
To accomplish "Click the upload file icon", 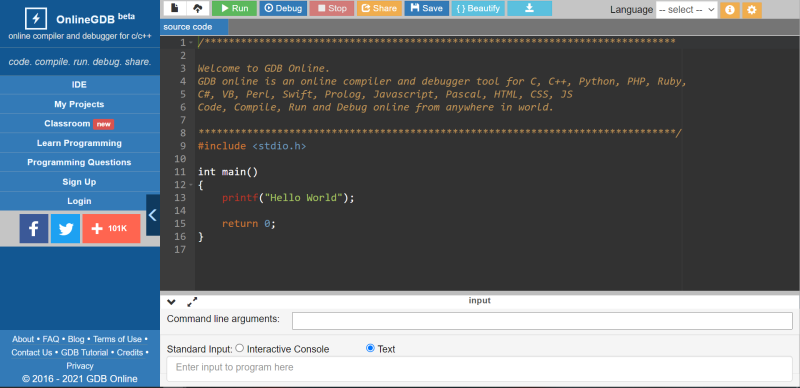I will (198, 8).
